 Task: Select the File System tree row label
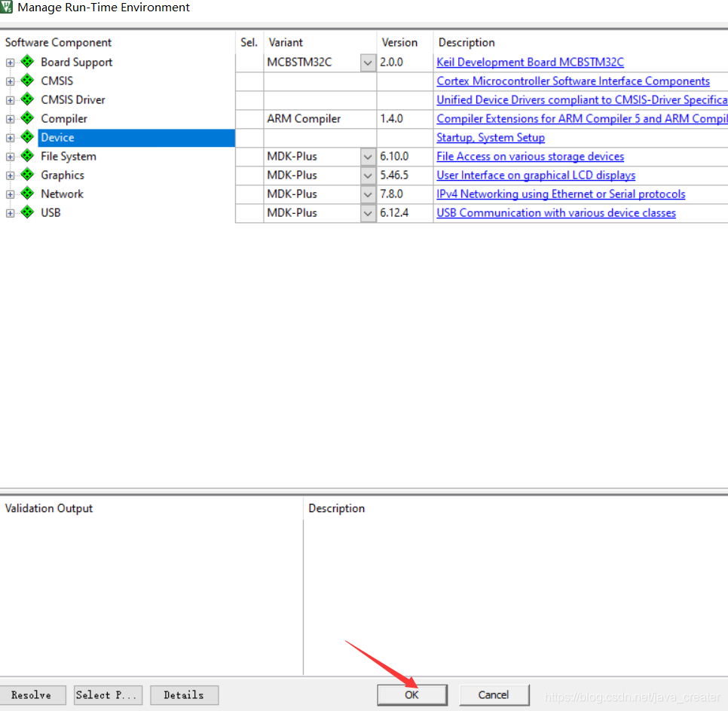click(69, 157)
